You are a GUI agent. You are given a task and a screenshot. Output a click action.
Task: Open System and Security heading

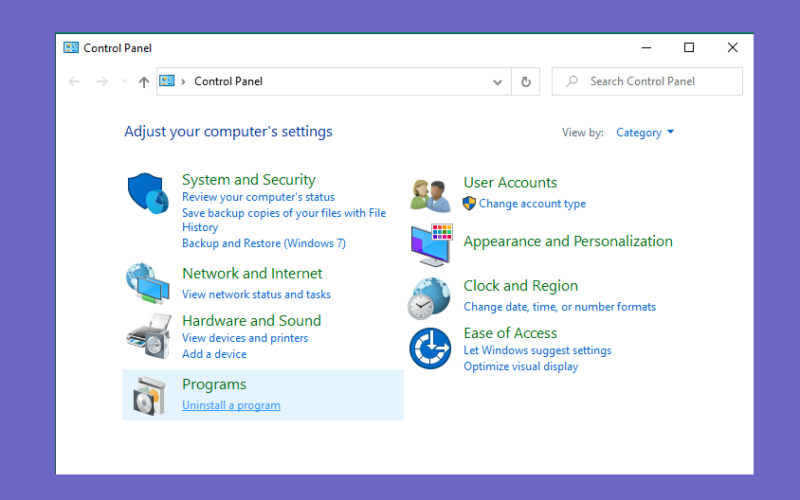coord(248,180)
